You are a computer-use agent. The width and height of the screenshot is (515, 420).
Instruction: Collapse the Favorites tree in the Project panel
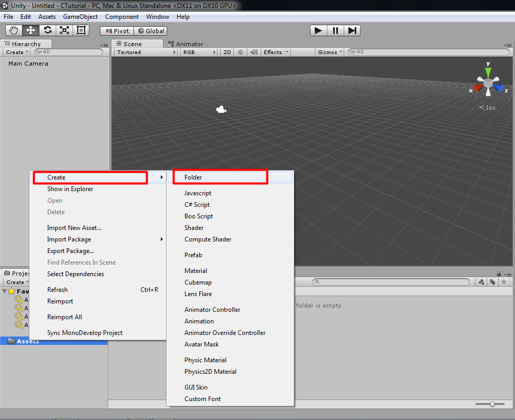point(5,291)
